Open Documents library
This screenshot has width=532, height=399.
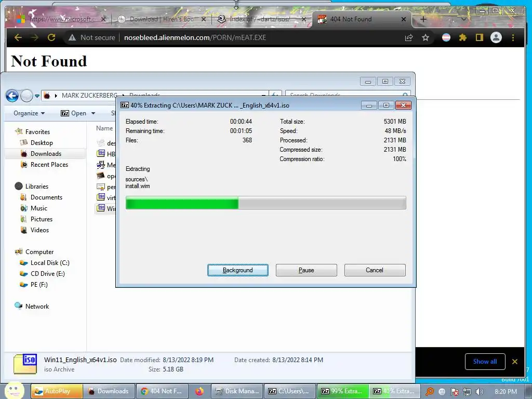(x=42, y=197)
